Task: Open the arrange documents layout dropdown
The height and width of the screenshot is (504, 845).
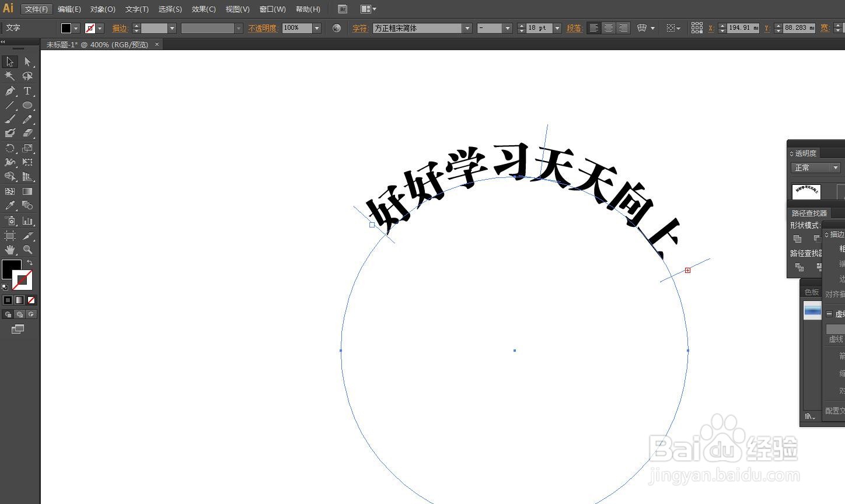Action: coord(368,9)
